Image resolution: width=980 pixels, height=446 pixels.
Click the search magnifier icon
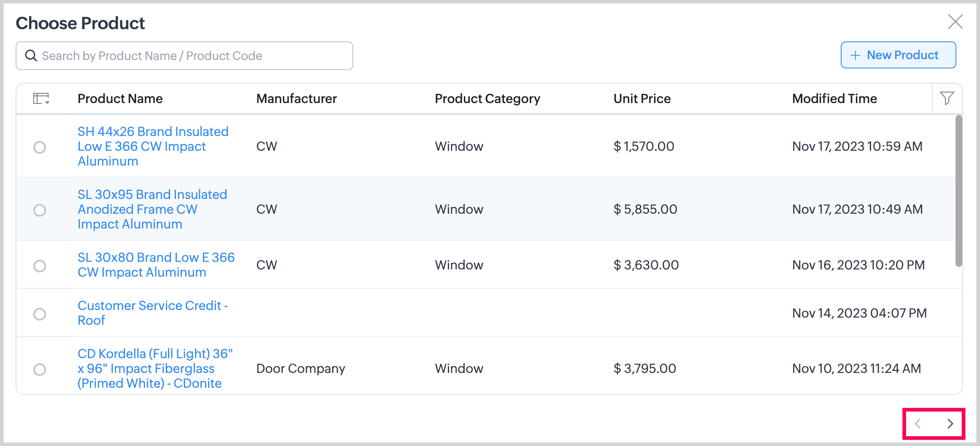pyautogui.click(x=31, y=56)
